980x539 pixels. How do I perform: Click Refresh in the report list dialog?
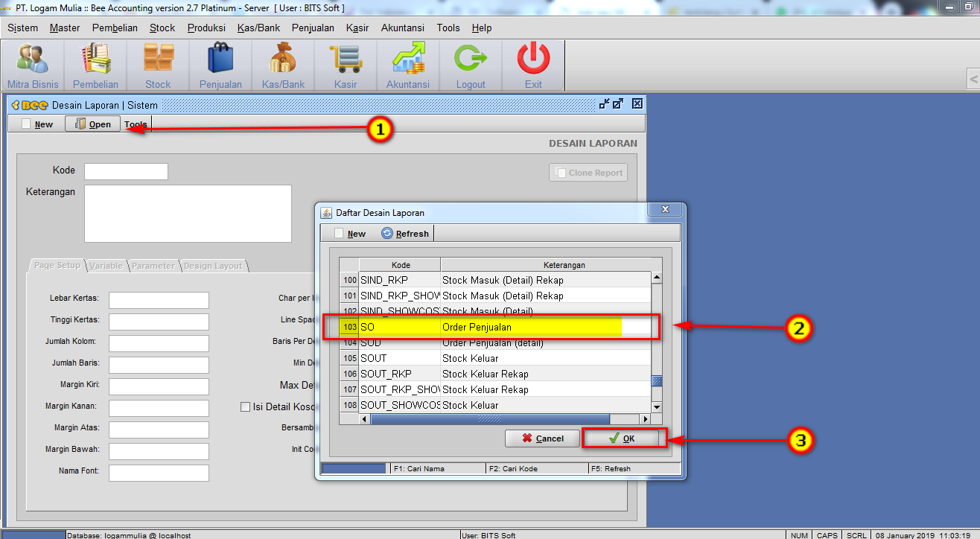[x=406, y=233]
